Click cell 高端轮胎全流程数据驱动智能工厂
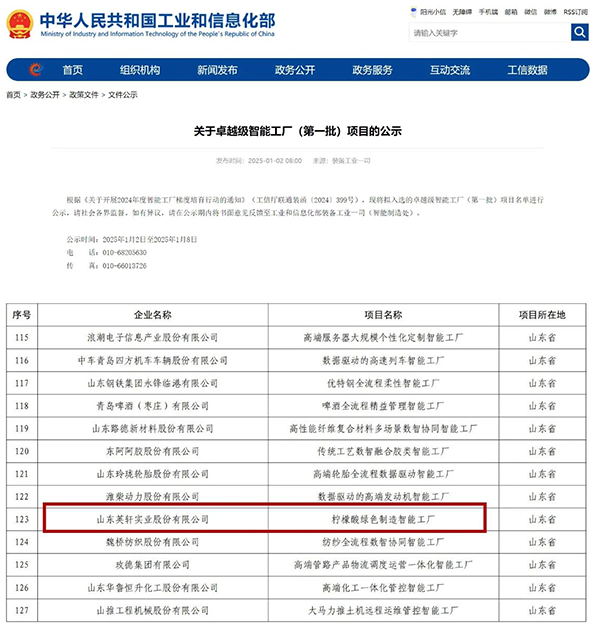 pos(383,474)
